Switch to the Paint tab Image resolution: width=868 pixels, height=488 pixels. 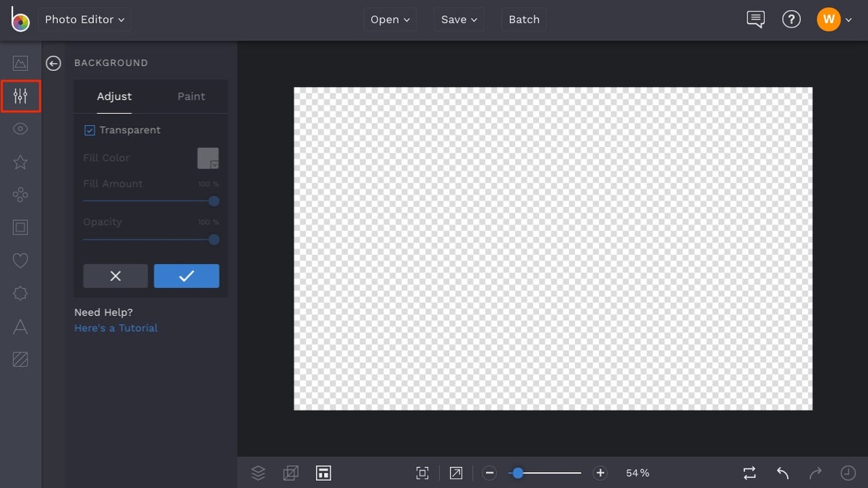click(191, 96)
